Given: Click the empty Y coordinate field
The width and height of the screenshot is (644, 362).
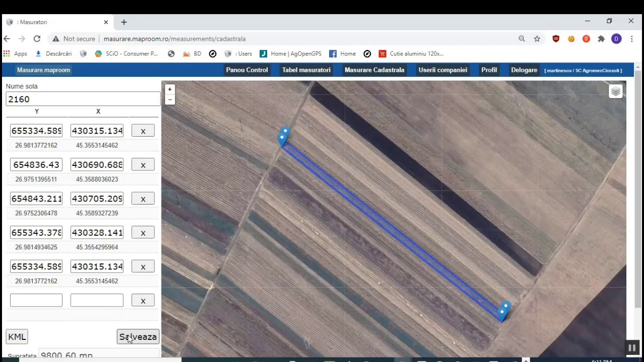Looking at the screenshot, I should click(36, 300).
